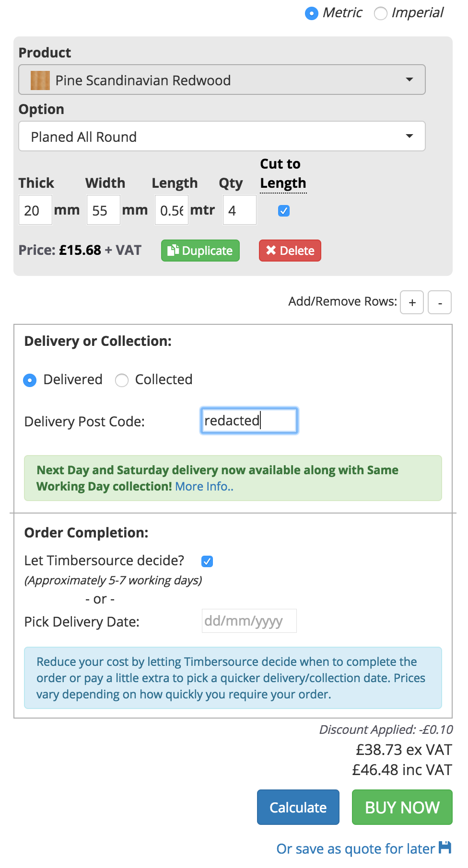Image resolution: width=468 pixels, height=868 pixels.
Task: Uncheck the Cut to Length checkbox
Action: tap(284, 211)
